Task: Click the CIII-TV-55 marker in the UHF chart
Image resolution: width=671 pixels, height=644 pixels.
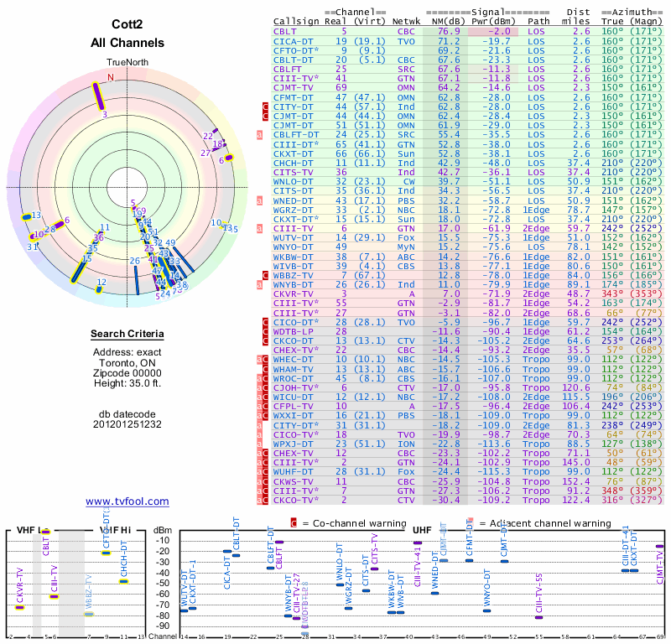Action: click(538, 617)
